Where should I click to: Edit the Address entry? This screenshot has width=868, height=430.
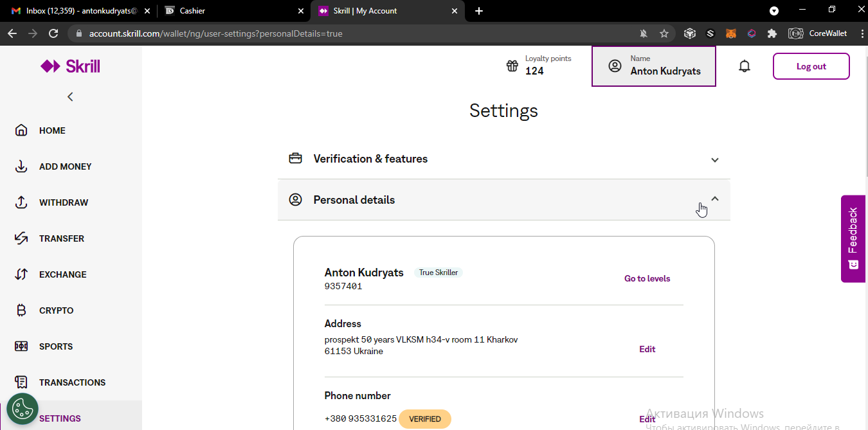pos(647,349)
